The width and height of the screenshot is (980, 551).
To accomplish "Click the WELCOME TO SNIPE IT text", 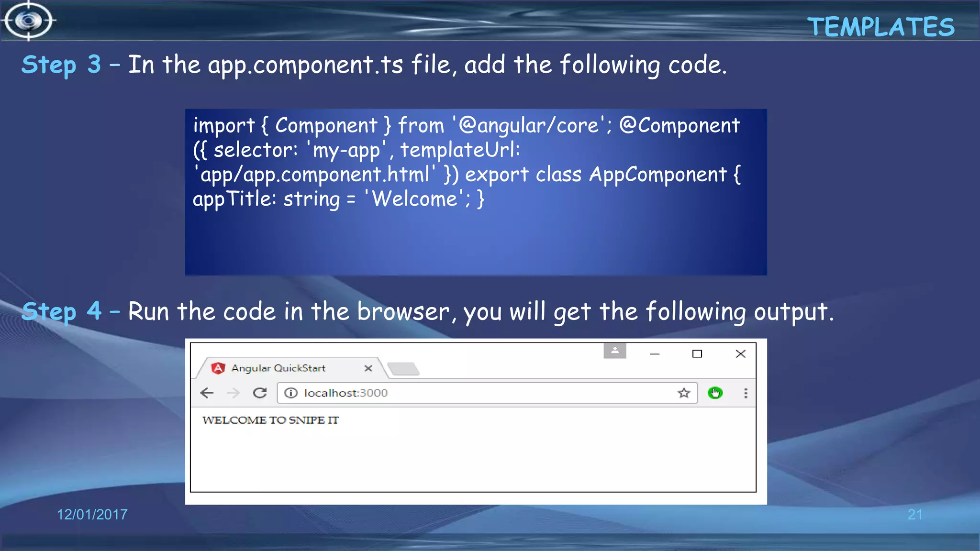I will coord(270,420).
